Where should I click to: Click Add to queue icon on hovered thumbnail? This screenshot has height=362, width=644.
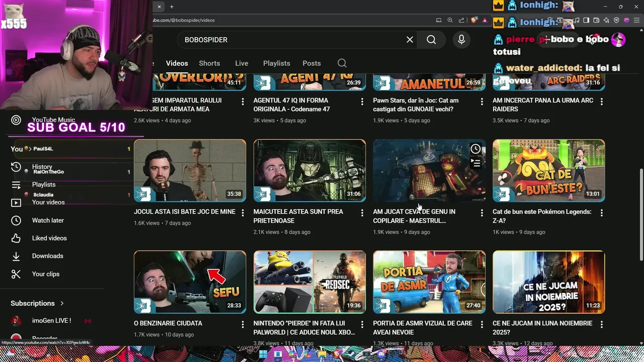click(475, 163)
